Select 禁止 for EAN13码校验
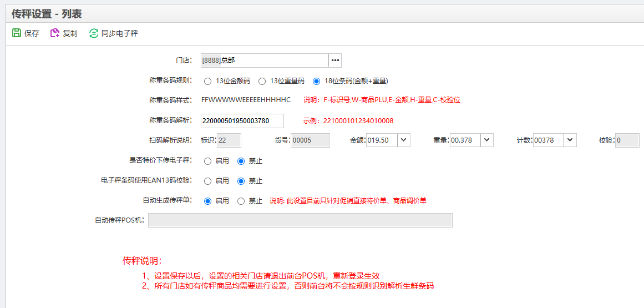644x308 pixels. click(x=241, y=181)
